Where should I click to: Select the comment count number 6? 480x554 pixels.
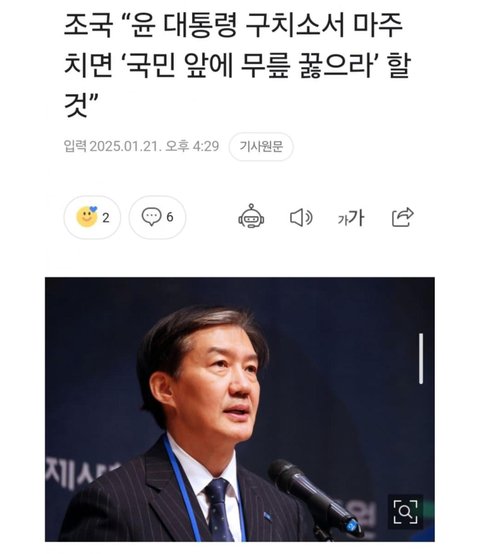[x=170, y=217]
